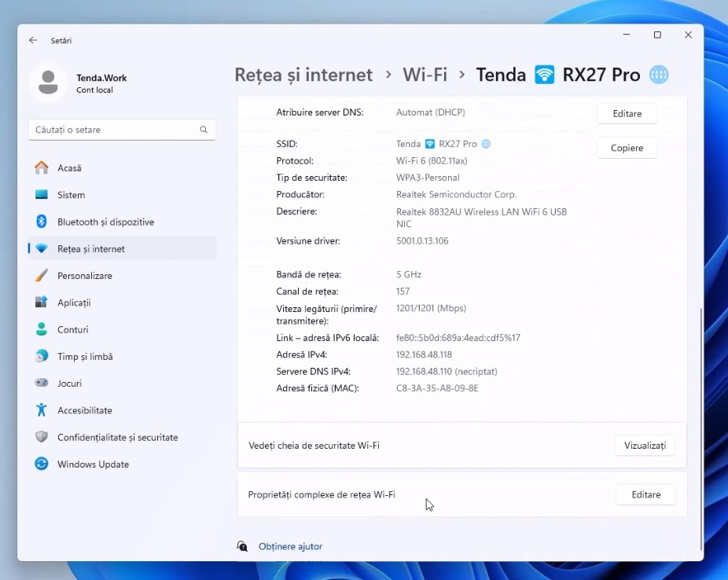Go to Aplicații settings
Viewport: 728px width, 580px height.
coord(122,302)
